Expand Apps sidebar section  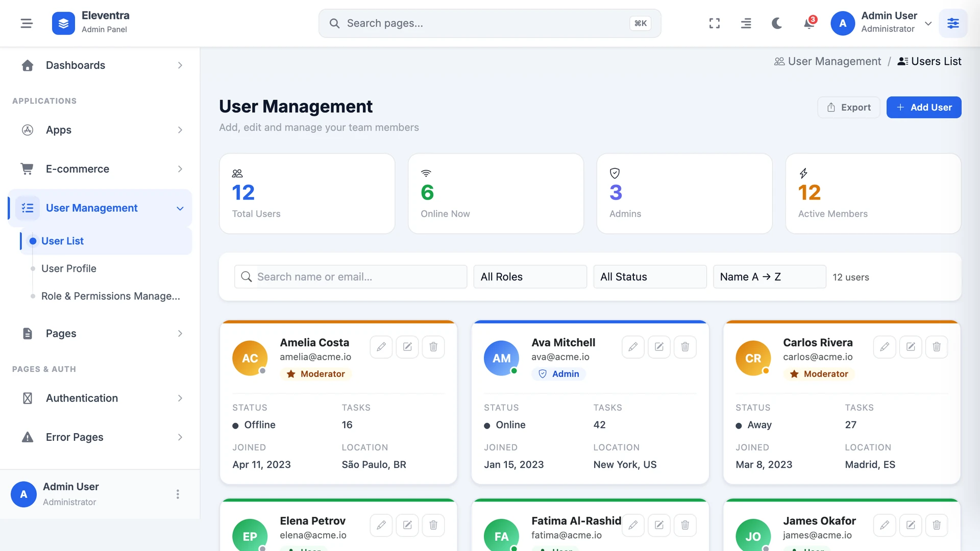pyautogui.click(x=100, y=130)
